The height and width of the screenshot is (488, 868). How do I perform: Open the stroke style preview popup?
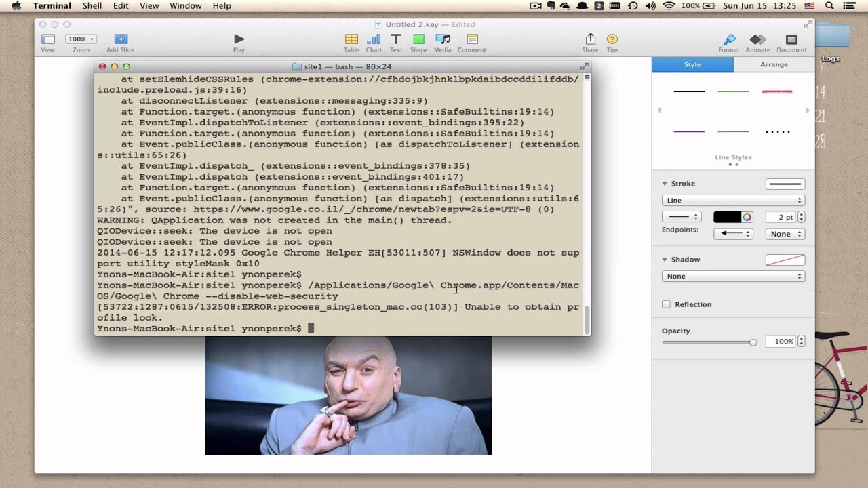(x=785, y=184)
